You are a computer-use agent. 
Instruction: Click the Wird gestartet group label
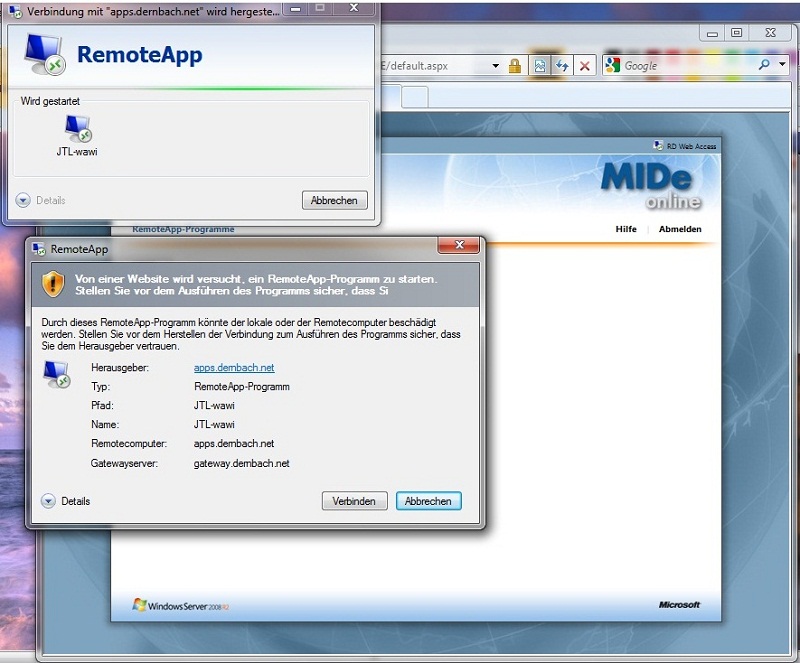[x=50, y=101]
